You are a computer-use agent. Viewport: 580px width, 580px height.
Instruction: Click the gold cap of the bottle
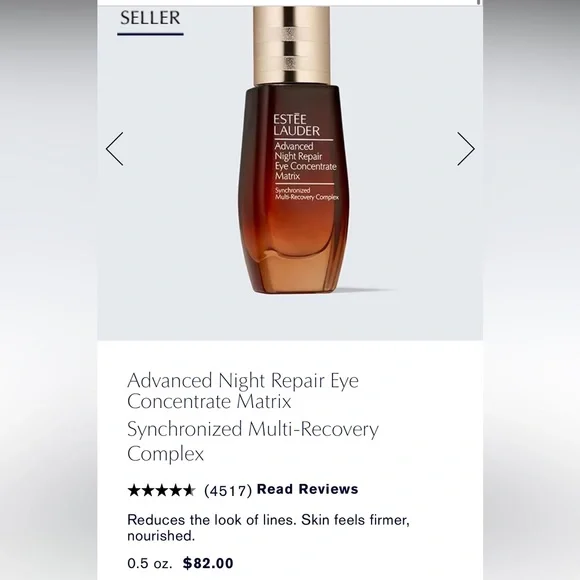pyautogui.click(x=291, y=45)
